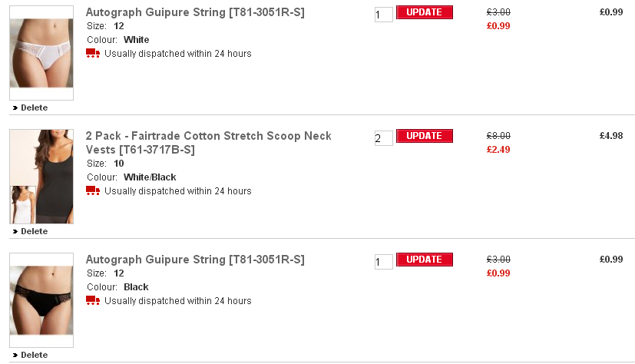Update quantity for black Guipure String
The height and width of the screenshot is (364, 635).
[424, 260]
